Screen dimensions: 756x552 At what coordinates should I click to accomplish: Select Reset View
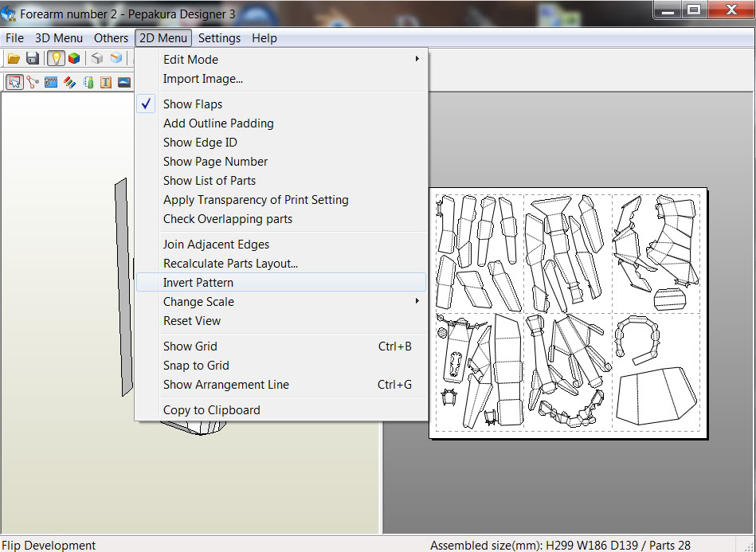click(281, 321)
